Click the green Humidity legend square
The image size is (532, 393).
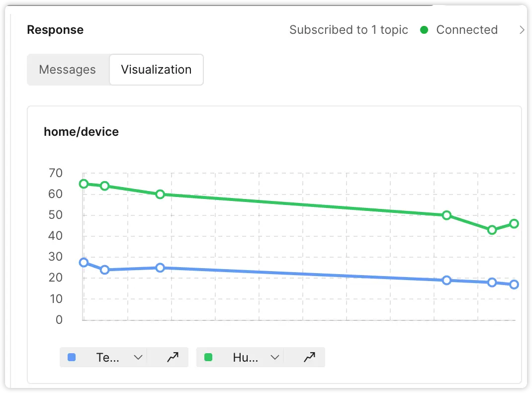pyautogui.click(x=208, y=357)
